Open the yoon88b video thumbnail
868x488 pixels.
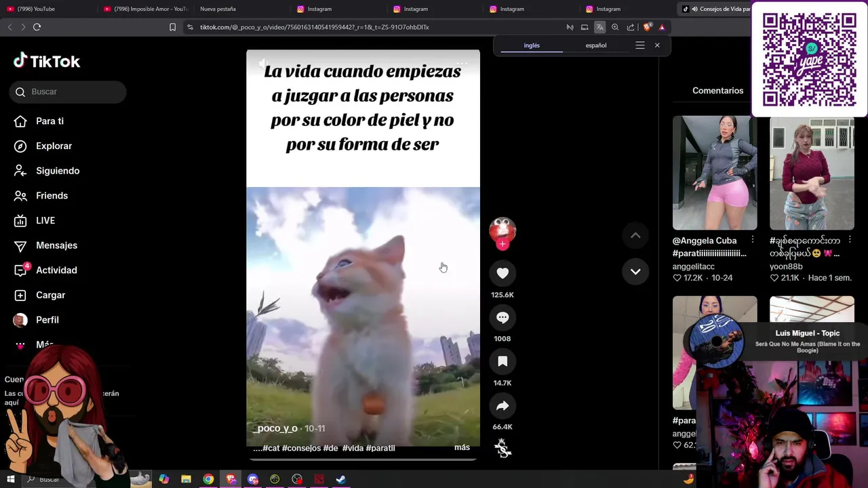tap(812, 173)
